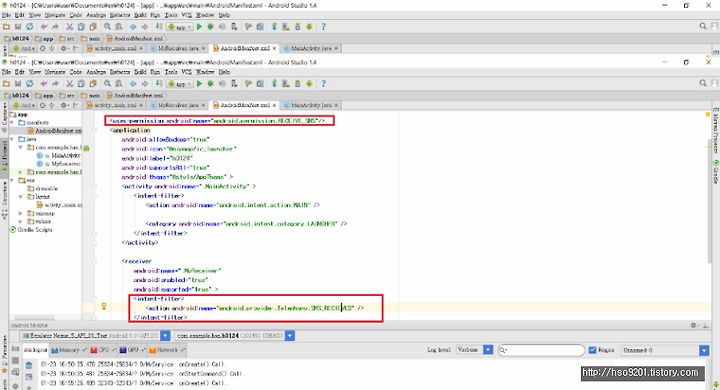Screen dimensions: 720x390
Task: Click Undo arrow in front window toolbar
Action: 44,84
